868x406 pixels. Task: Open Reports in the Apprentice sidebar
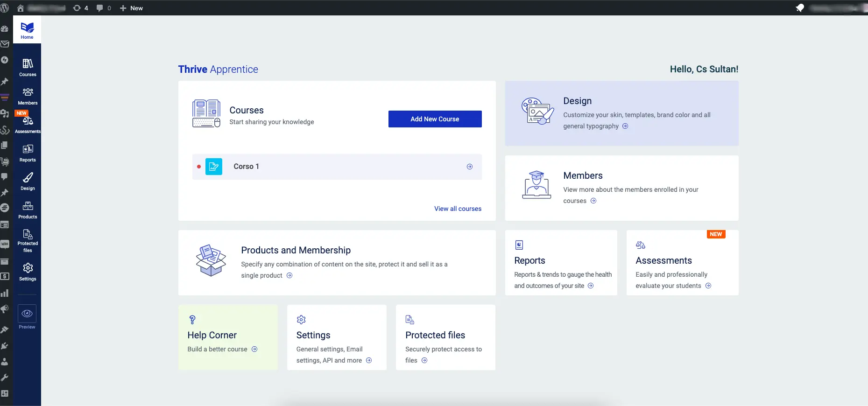click(28, 153)
